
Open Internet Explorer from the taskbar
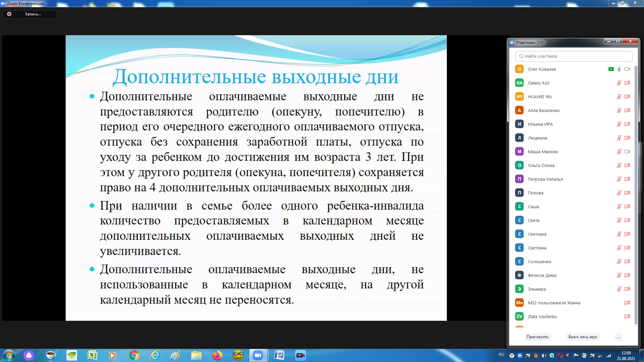pos(155,355)
